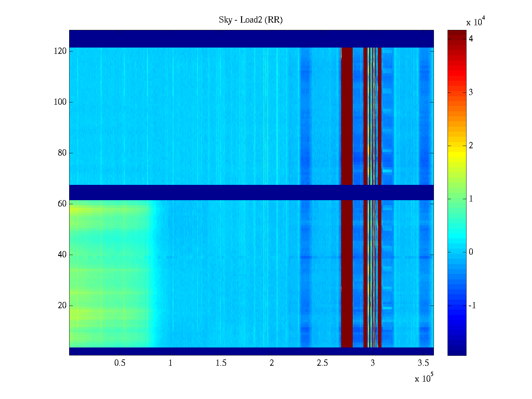Click the y-axis tick label 80
Viewport: 532px width, 399px height.
(x=62, y=153)
